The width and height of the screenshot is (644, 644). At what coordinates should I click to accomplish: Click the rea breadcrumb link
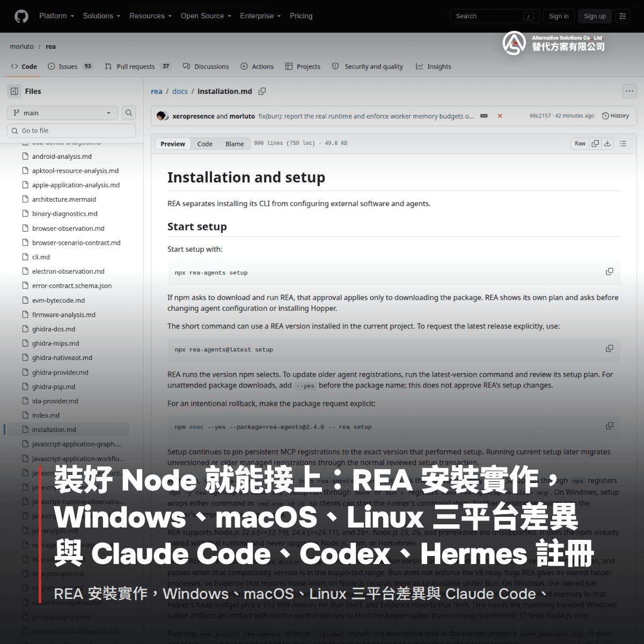[156, 91]
